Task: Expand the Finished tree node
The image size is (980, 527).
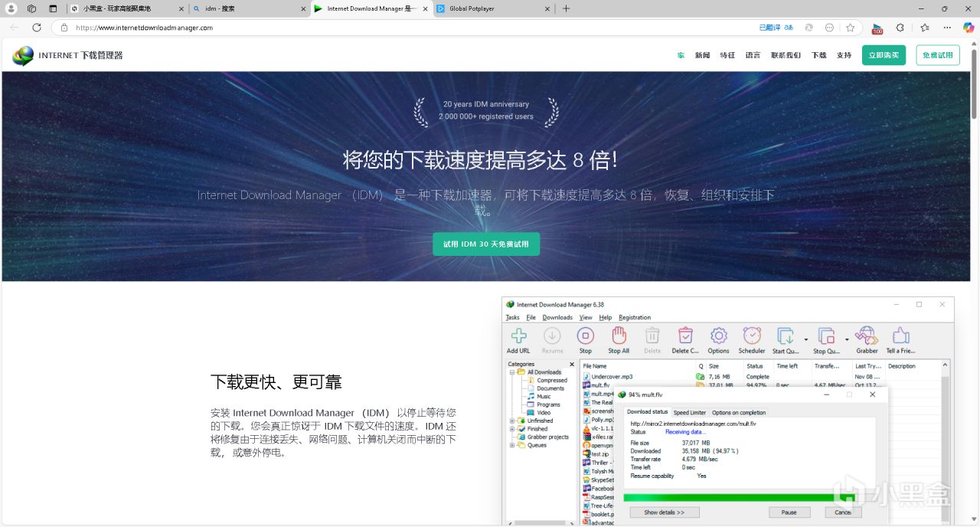Action: 512,429
